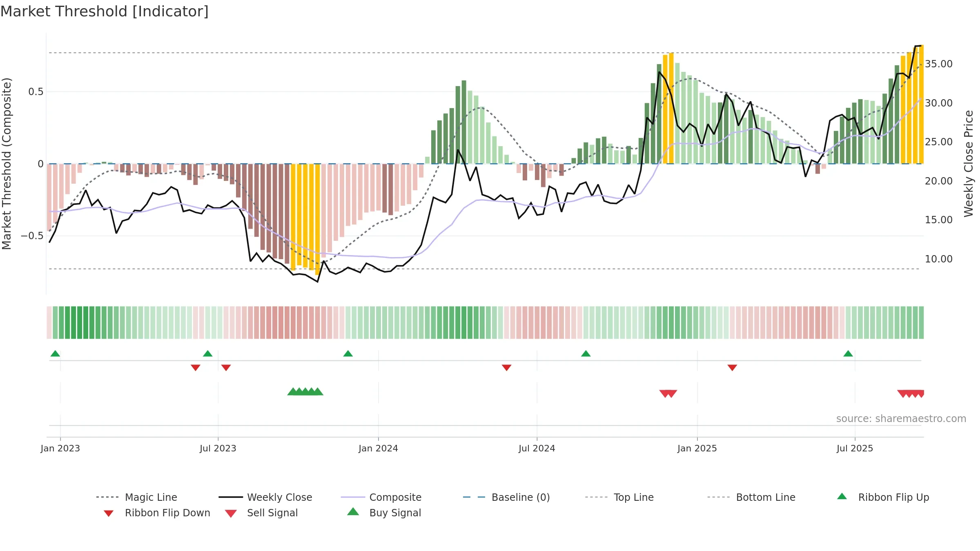980x551 pixels.
Task: Click the 15.00 price axis label
Action: (x=939, y=220)
